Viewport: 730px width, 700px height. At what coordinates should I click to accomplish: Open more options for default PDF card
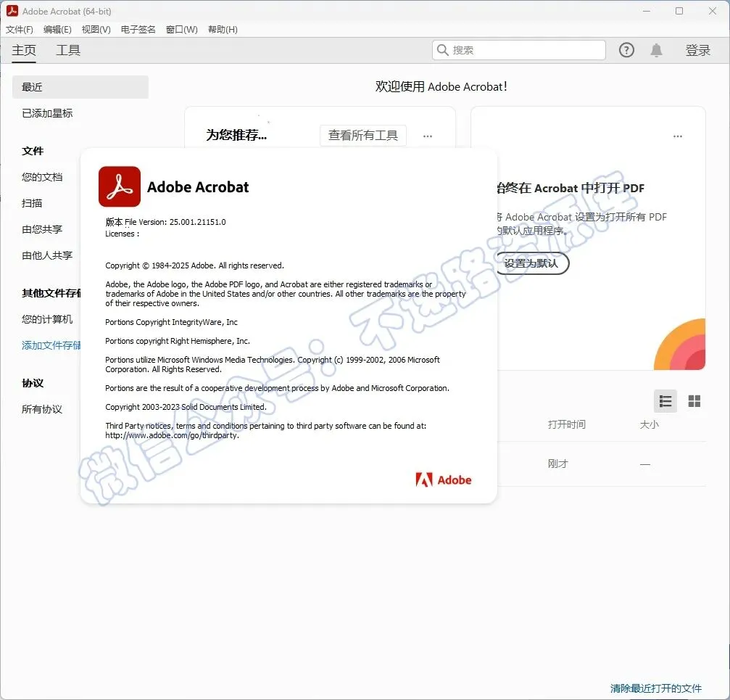tap(677, 136)
